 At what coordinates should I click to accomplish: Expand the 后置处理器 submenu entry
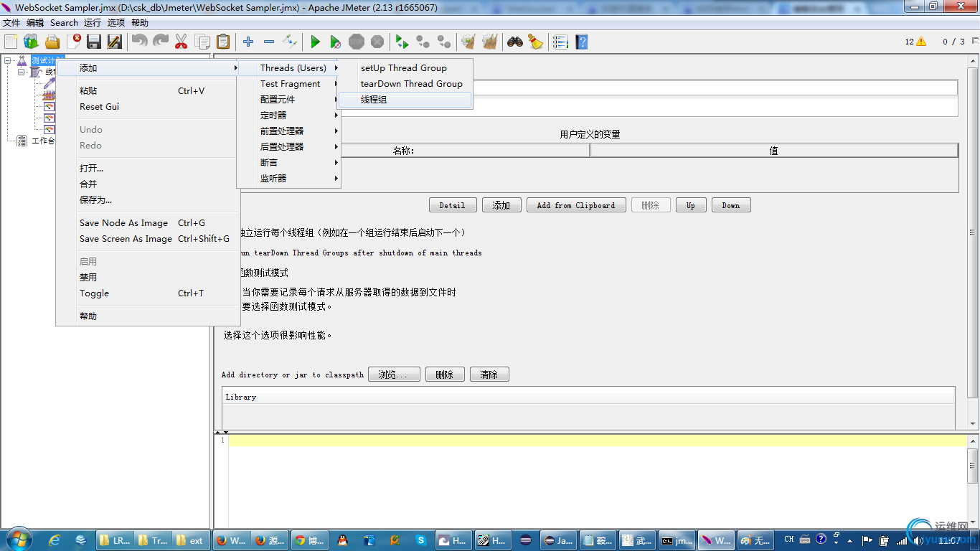pyautogui.click(x=288, y=147)
